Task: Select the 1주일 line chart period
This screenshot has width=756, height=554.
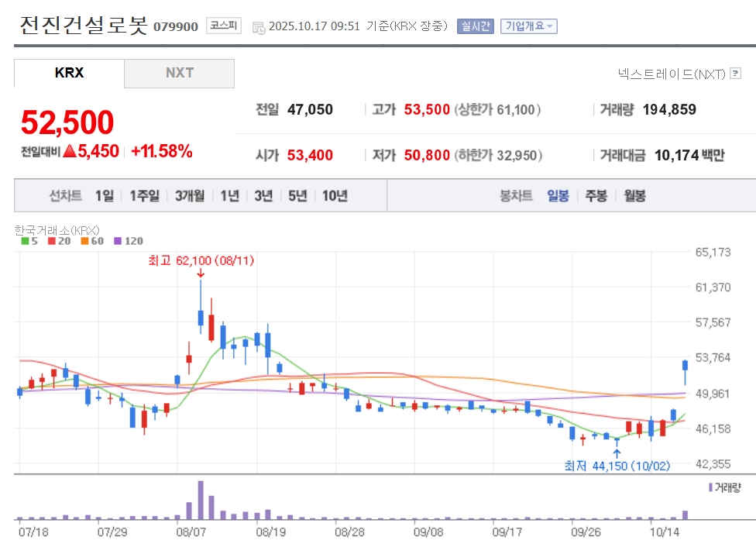Action: (144, 196)
